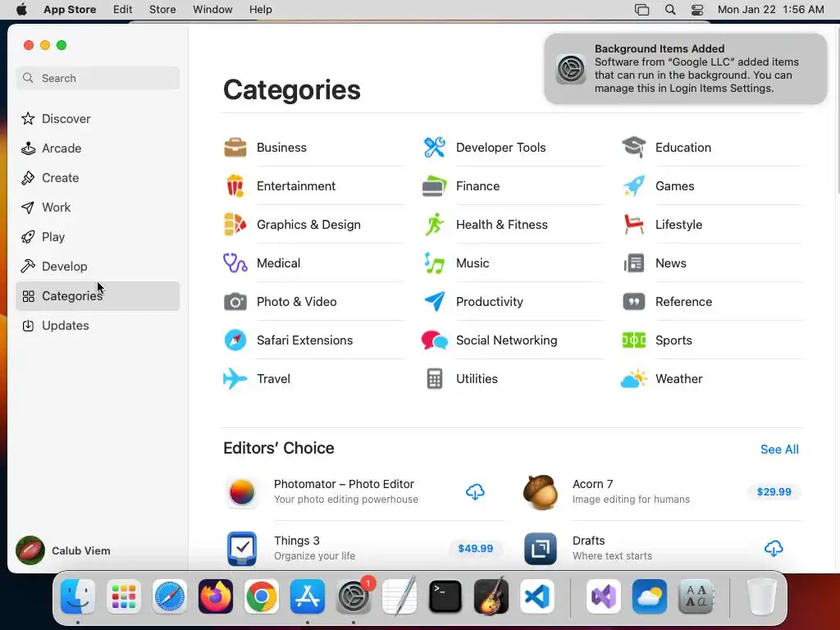The width and height of the screenshot is (840, 630).
Task: Open Control Center in the menu bar
Action: pos(697,10)
